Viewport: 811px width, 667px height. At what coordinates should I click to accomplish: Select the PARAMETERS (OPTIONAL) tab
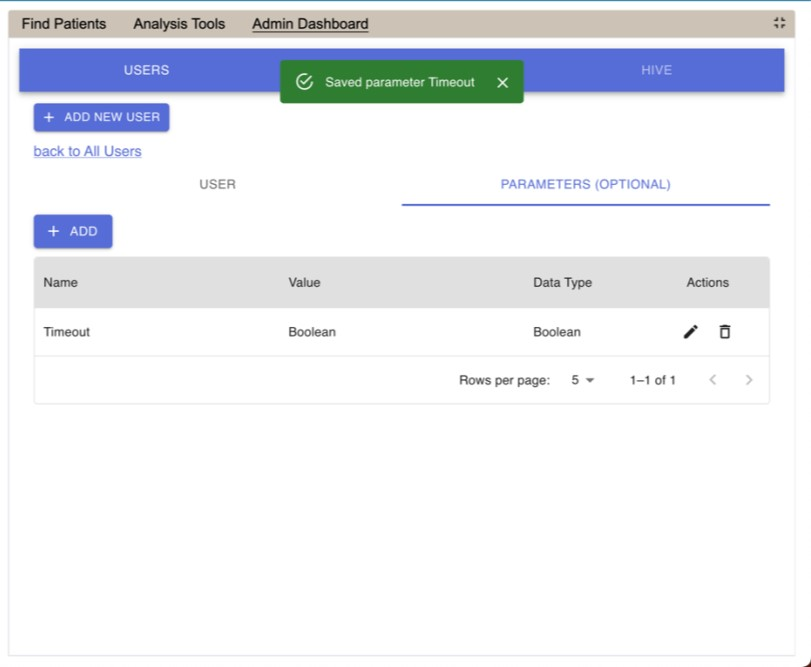(585, 184)
